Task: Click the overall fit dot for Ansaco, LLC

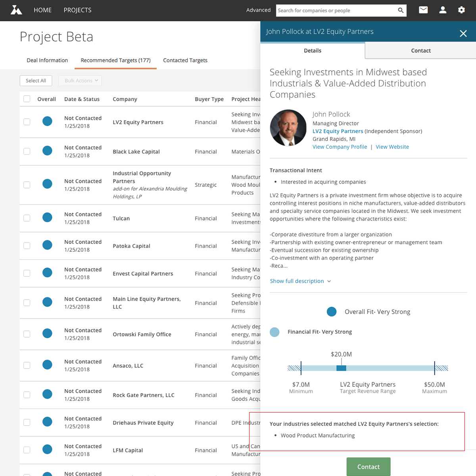Action: coord(47,365)
